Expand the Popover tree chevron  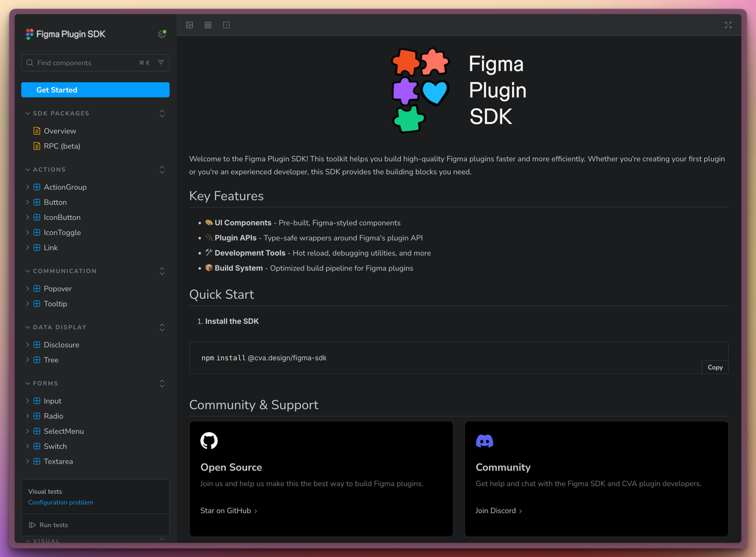(28, 289)
